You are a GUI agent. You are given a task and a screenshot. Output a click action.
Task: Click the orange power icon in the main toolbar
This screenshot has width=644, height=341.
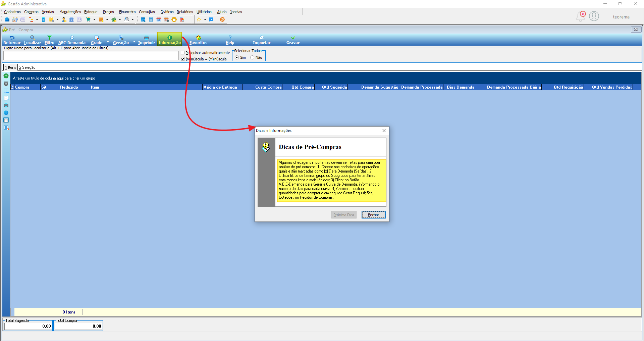click(x=222, y=19)
